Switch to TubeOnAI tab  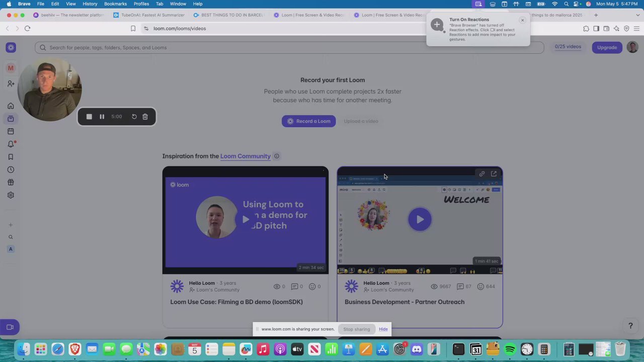coord(148,15)
